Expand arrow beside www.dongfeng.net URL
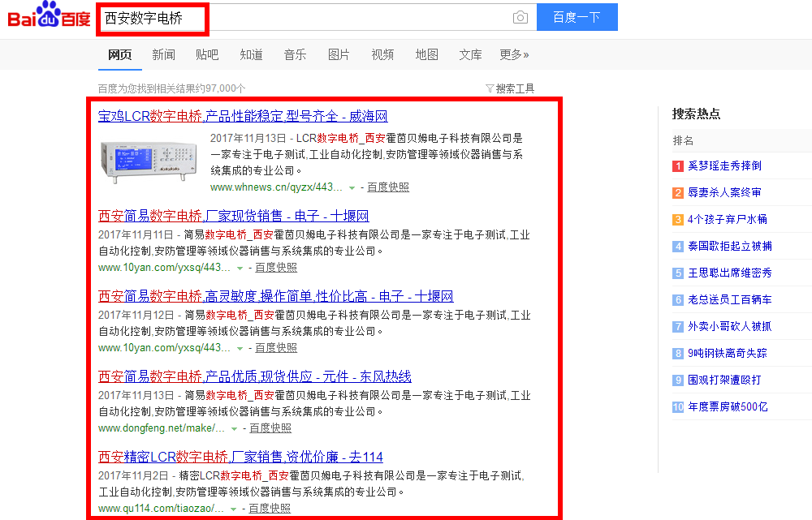This screenshot has height=520, width=812. [x=234, y=429]
